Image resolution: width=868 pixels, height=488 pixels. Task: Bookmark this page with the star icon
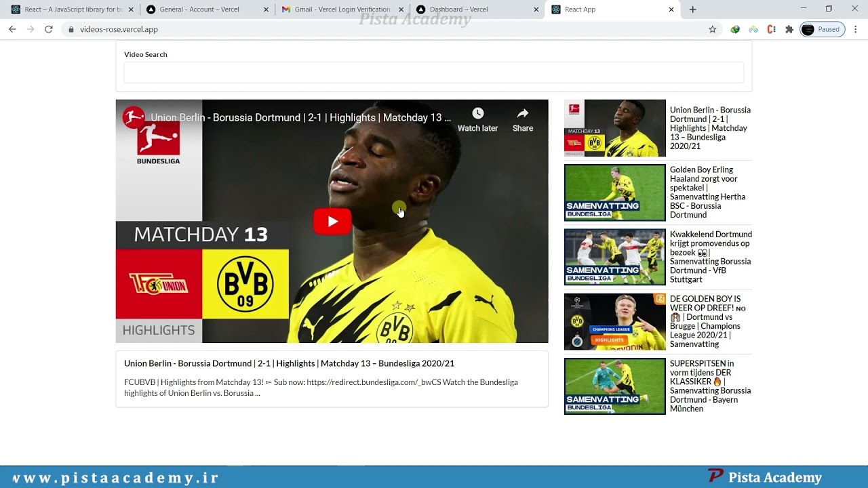[713, 29]
